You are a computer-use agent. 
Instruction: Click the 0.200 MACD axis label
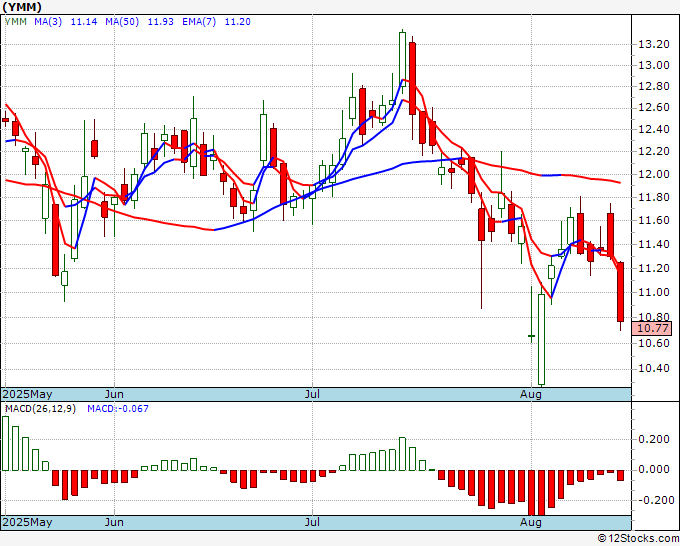[654, 440]
